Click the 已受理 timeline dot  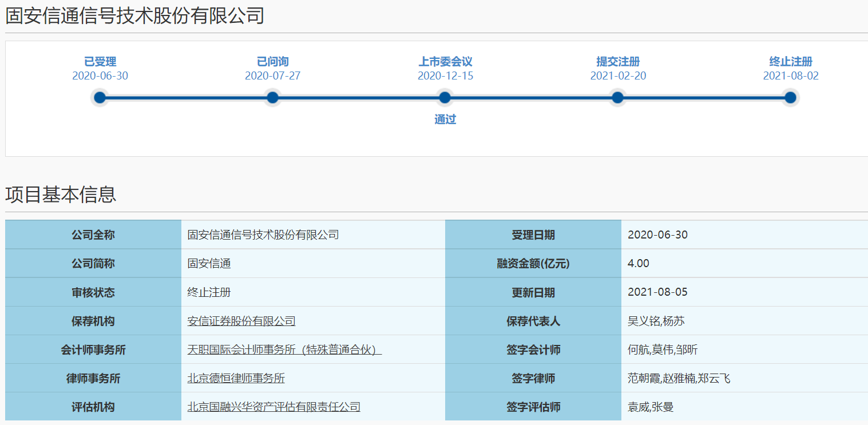coord(100,98)
